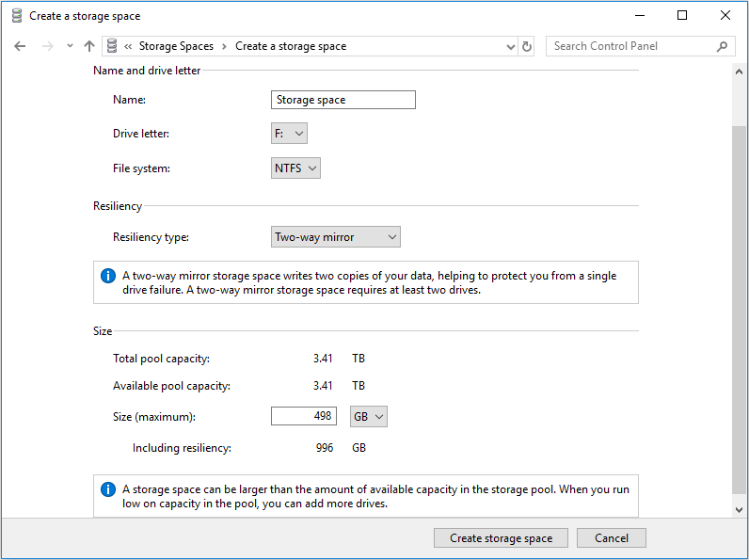Select Storage Spaces in the breadcrumb
Image resolution: width=749 pixels, height=560 pixels.
pos(176,46)
